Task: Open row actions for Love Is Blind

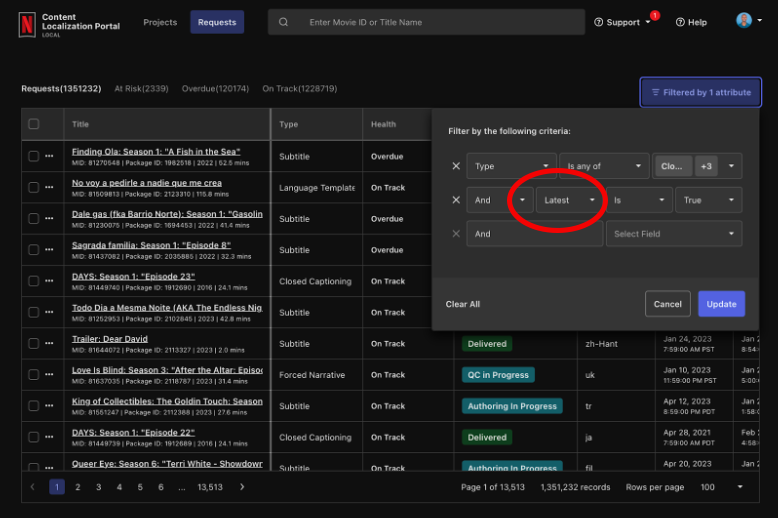Action: pos(49,375)
